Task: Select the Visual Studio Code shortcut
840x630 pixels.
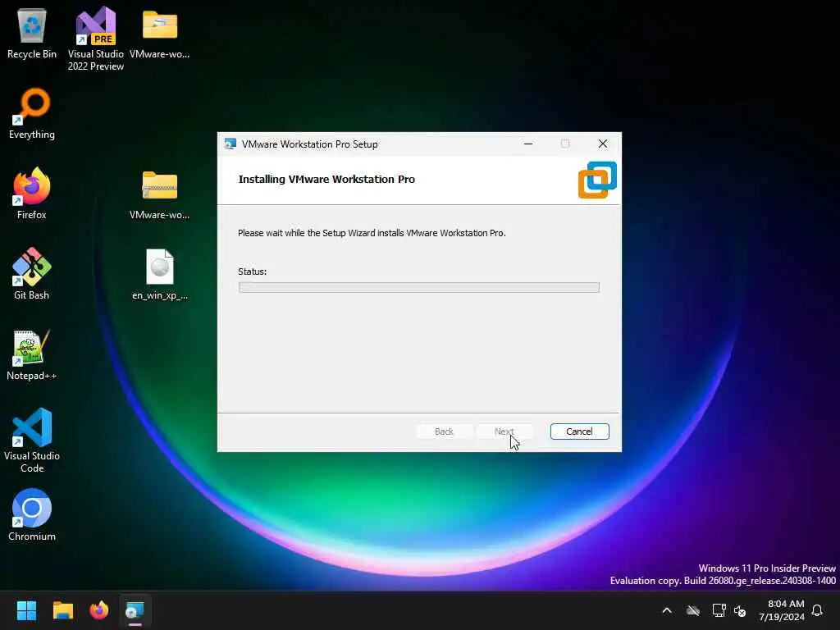Action: pos(32,441)
